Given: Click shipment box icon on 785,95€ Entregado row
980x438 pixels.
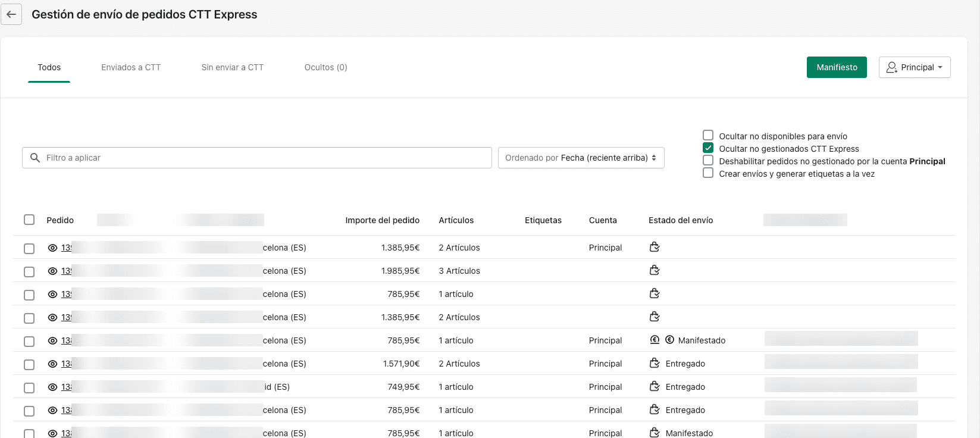Looking at the screenshot, I should pyautogui.click(x=655, y=409).
